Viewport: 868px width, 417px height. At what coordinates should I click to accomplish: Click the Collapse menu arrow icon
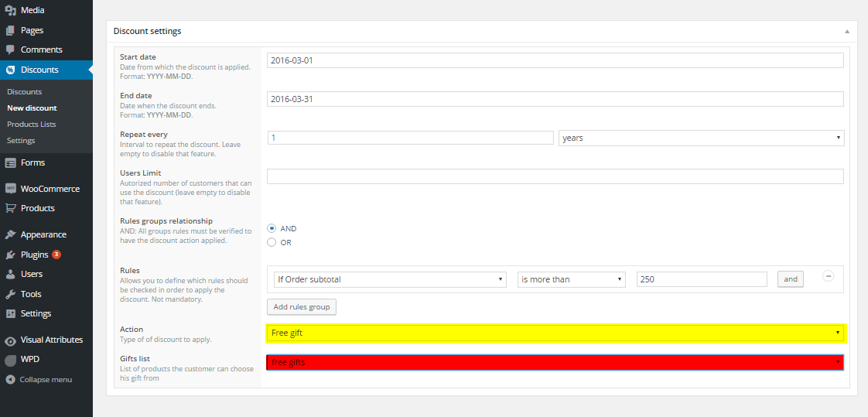[10, 380]
